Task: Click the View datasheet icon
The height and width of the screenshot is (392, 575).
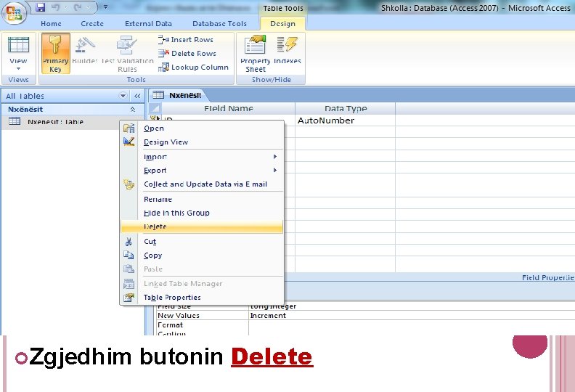Action: 18,45
